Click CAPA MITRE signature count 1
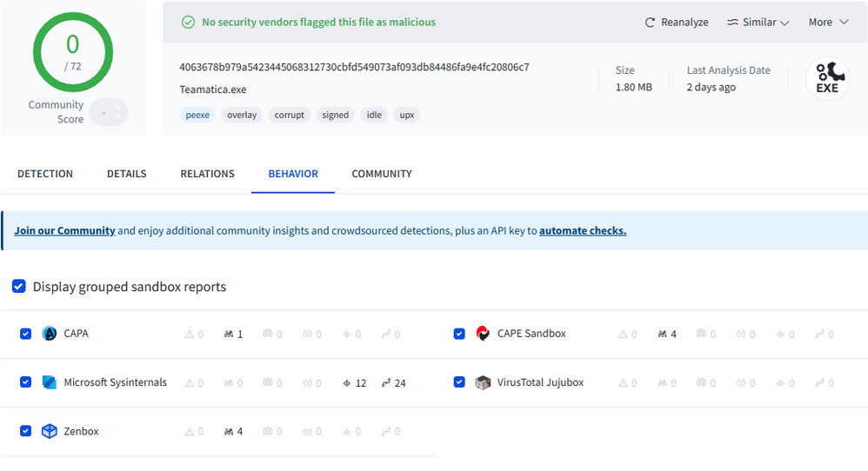868x471 pixels. (234, 334)
